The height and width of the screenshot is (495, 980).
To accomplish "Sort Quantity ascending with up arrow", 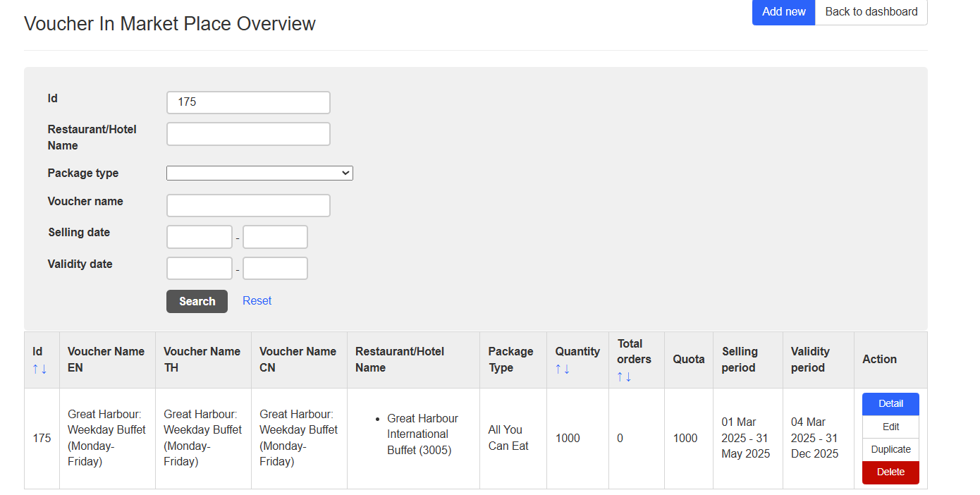I will coord(558,369).
